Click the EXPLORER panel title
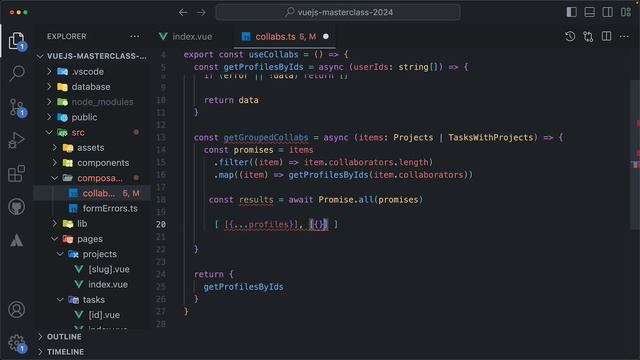This screenshot has height=360, width=640. tap(67, 36)
